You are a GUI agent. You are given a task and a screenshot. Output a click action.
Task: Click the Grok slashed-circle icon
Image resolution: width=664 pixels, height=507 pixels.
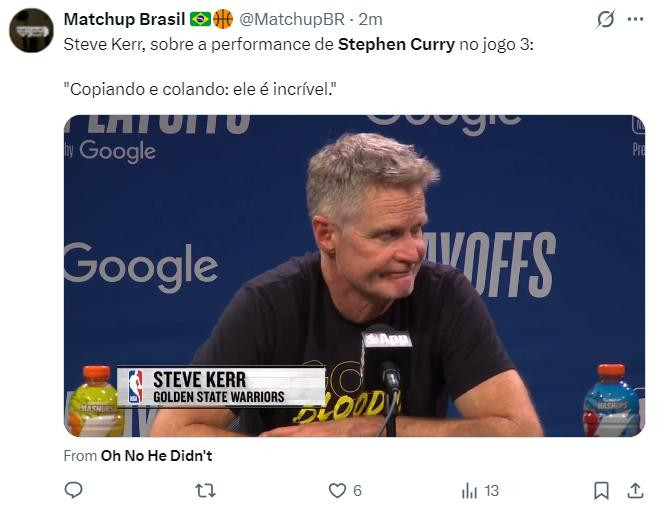(605, 19)
